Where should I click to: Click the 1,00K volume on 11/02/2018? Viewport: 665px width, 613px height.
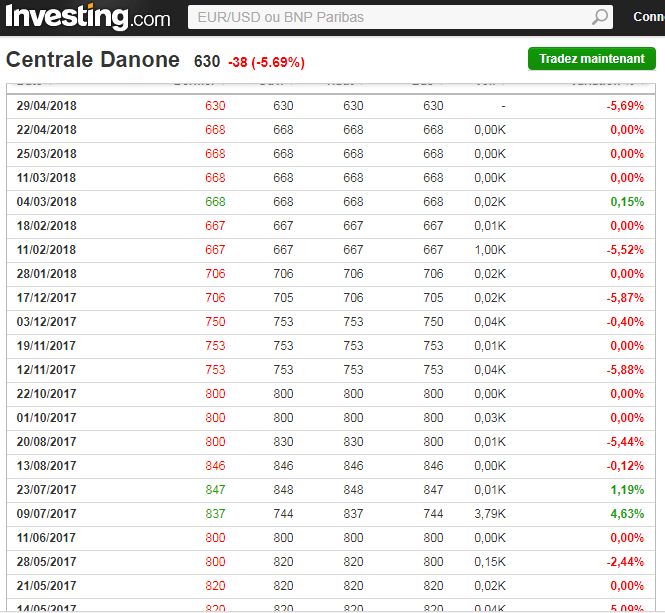(x=489, y=250)
